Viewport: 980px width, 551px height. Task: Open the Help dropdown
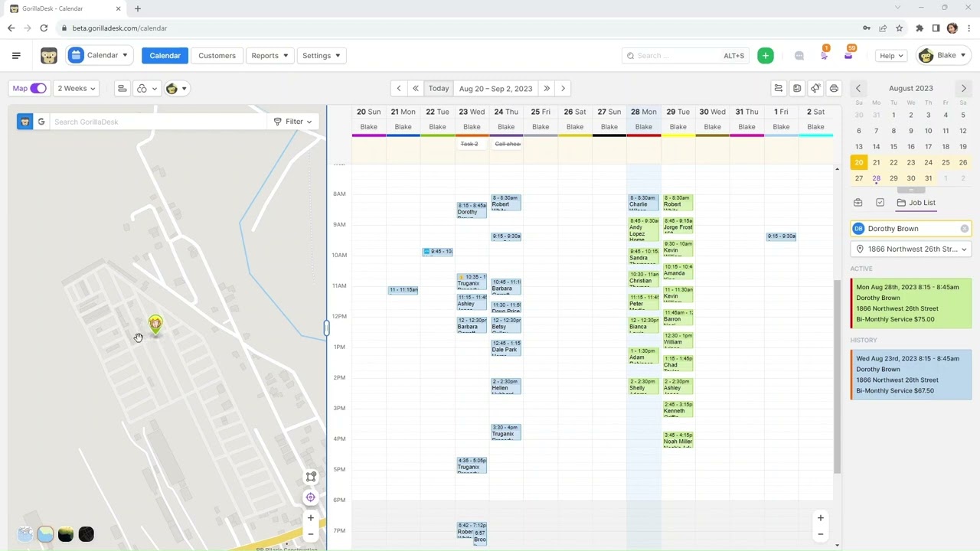point(891,55)
